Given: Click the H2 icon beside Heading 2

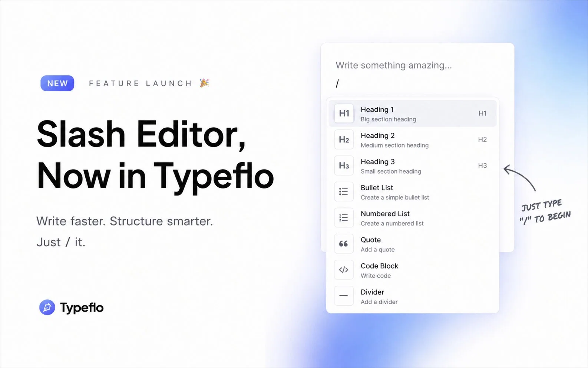Looking at the screenshot, I should point(344,139).
